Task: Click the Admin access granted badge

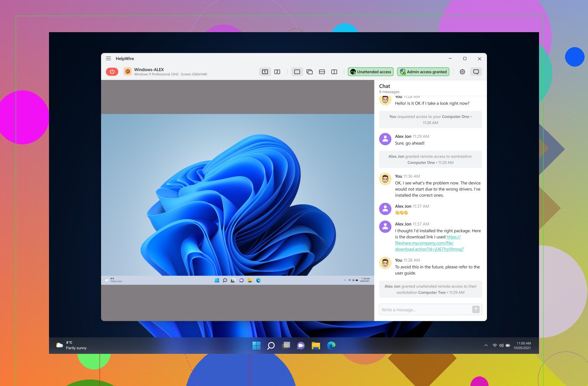Action: pyautogui.click(x=423, y=72)
